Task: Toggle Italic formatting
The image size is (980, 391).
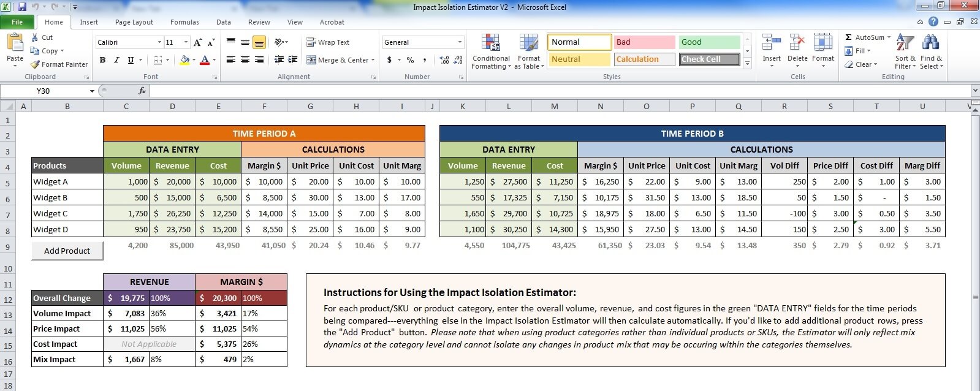Action: 116,60
